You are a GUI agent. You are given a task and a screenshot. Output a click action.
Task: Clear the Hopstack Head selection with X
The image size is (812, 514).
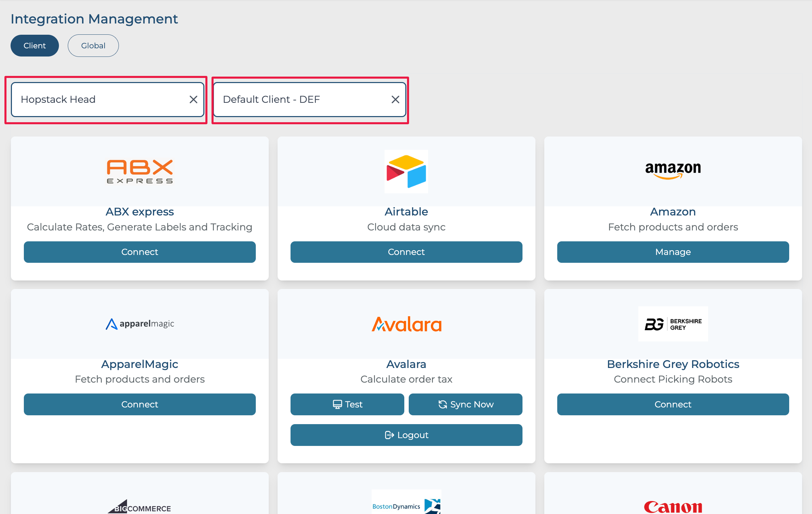click(x=193, y=99)
